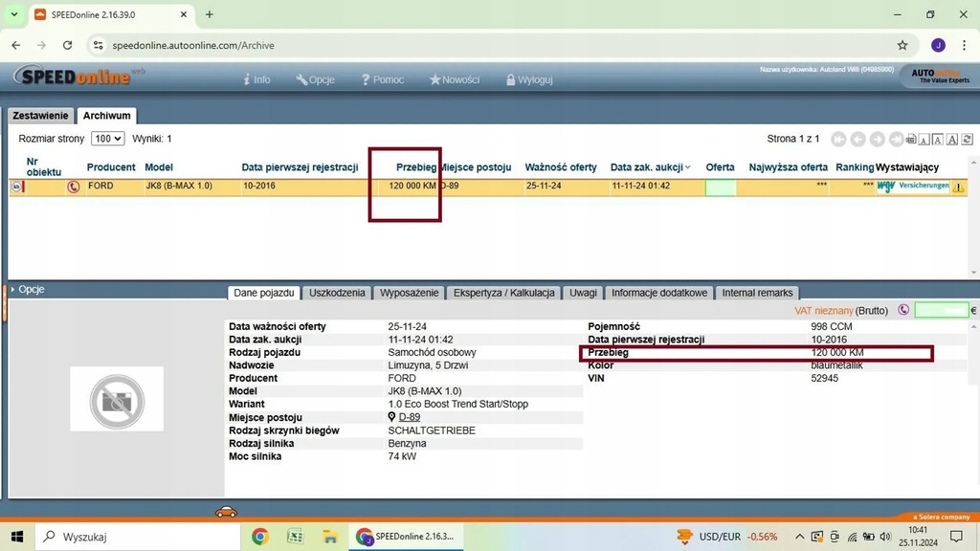Viewport: 980px width, 551px height.
Task: Click the purple phone icon beside Brutto
Action: [903, 310]
